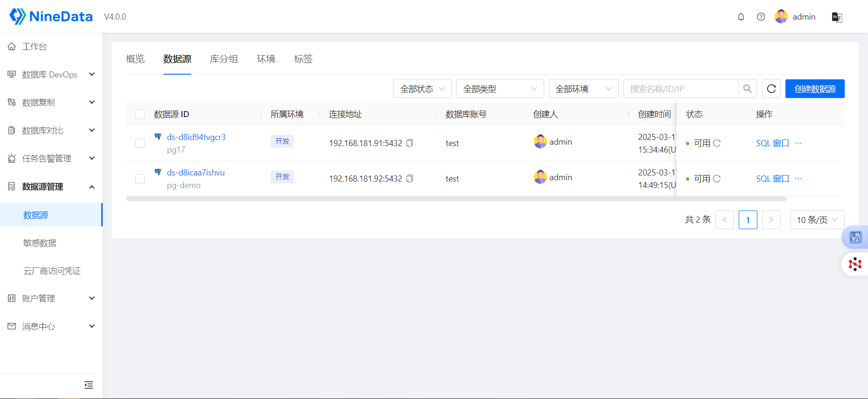Expand the 账户管理 menu
The image size is (868, 399).
click(x=51, y=299)
